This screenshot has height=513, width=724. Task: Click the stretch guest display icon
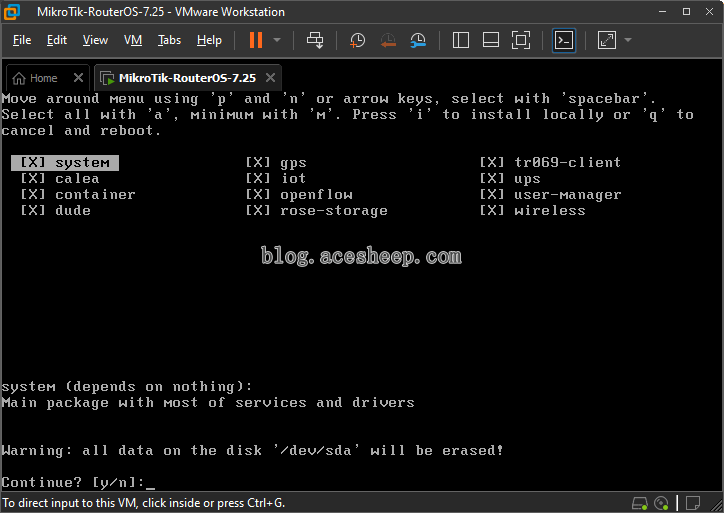(x=606, y=40)
